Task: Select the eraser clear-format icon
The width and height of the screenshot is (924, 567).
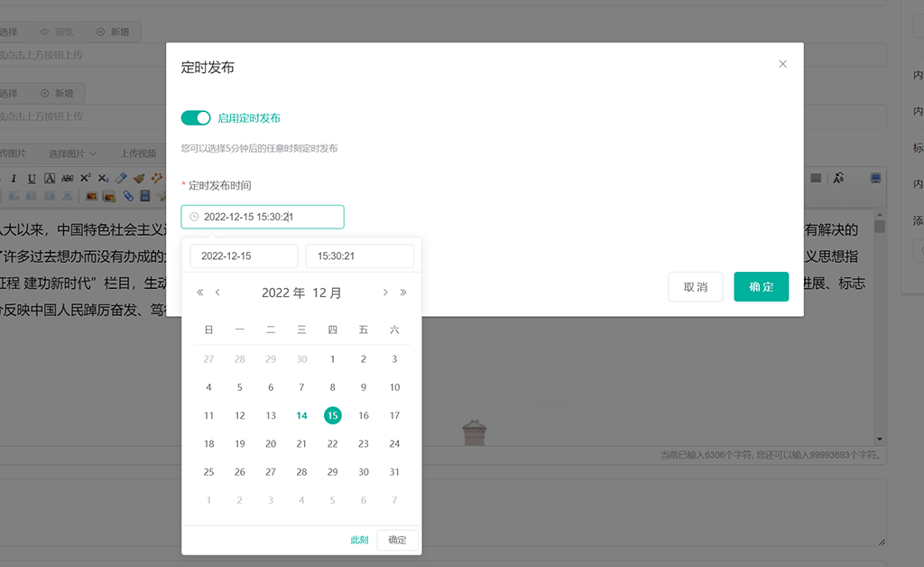Action: tap(121, 178)
